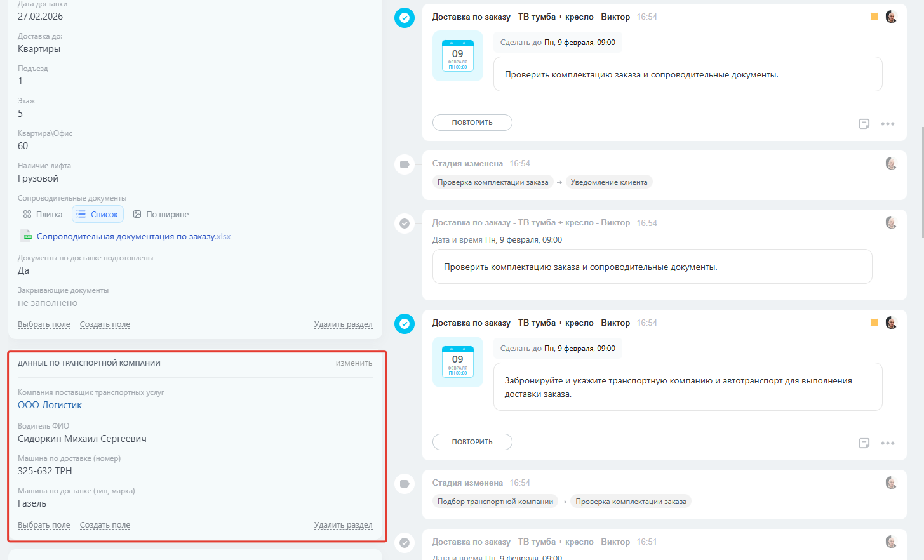924x560 pixels.
Task: Click 'Выбрать поле' below 'Закрывающие документы'
Action: point(44,324)
